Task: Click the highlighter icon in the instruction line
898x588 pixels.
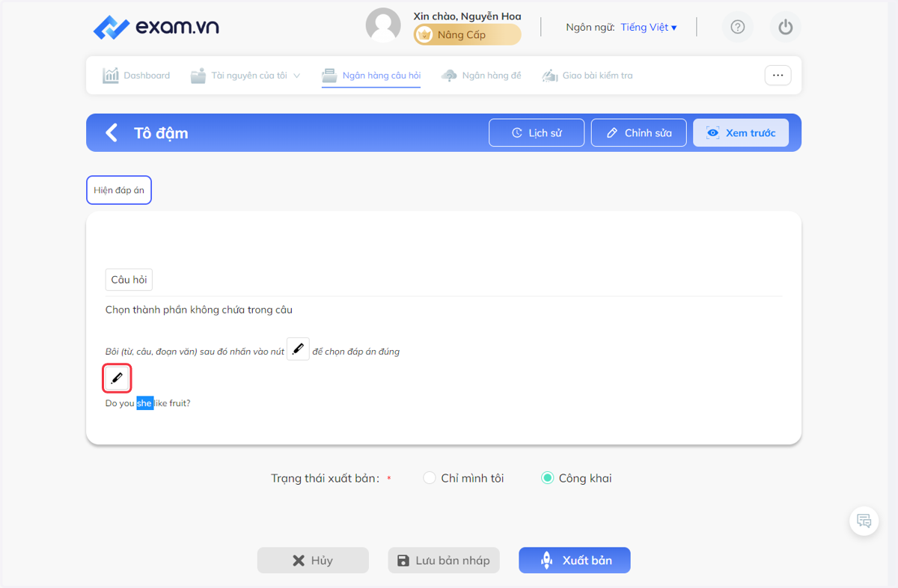Action: click(x=298, y=349)
